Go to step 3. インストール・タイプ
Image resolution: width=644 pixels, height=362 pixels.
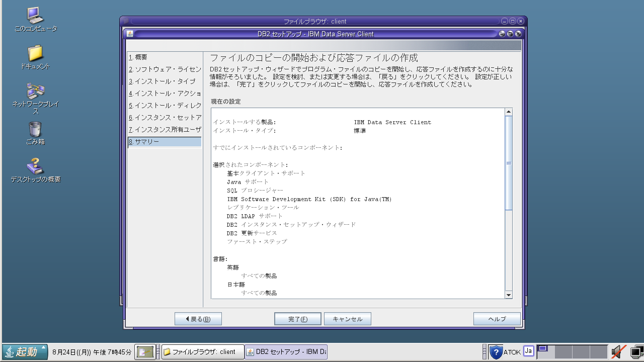click(165, 81)
